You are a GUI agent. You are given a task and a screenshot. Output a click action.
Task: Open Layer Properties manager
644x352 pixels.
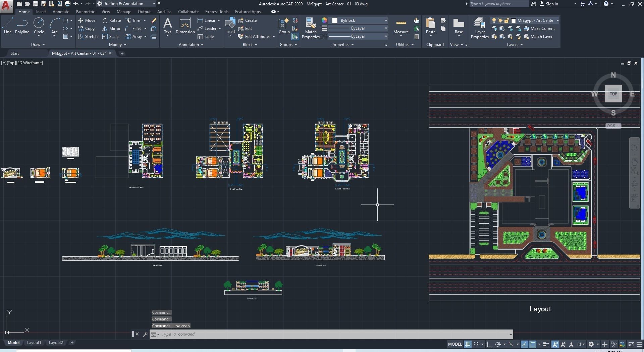[x=480, y=28]
